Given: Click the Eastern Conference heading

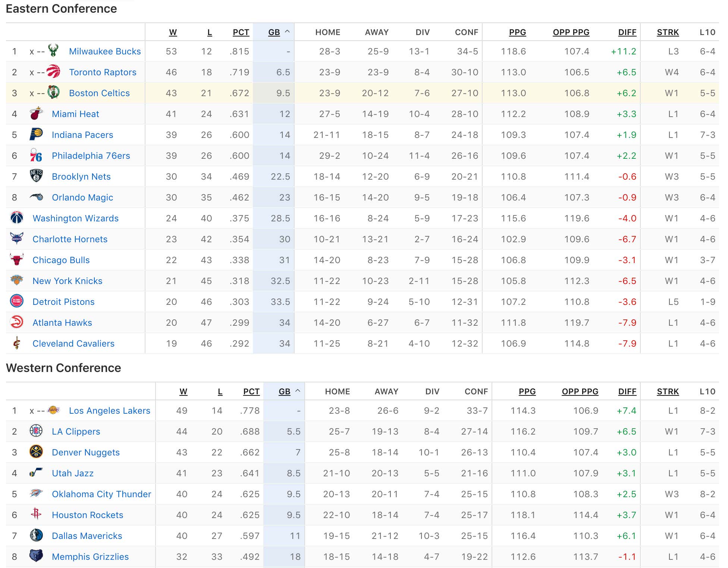Looking at the screenshot, I should tap(62, 9).
